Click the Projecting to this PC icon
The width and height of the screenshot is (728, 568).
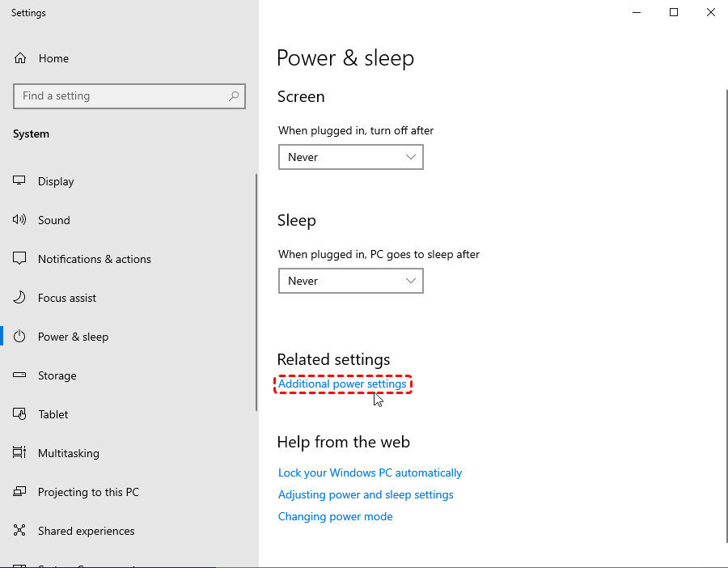pyautogui.click(x=19, y=491)
